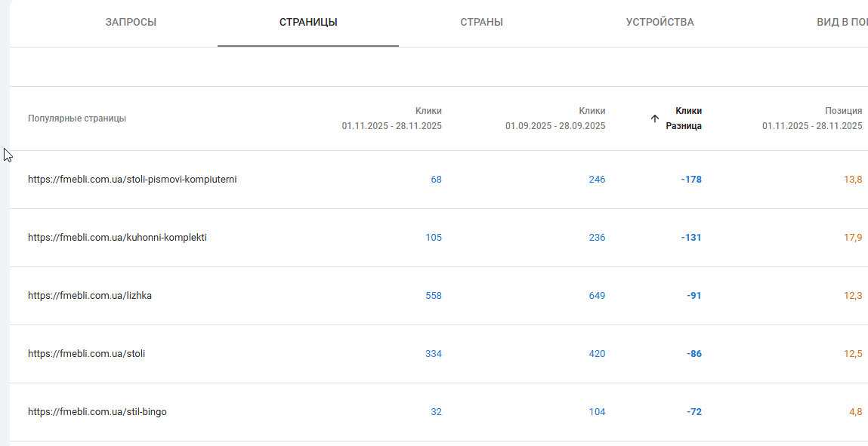The height and width of the screenshot is (446, 868).
Task: Click the fmebli.com.ua/lizhka page row
Action: (x=90, y=296)
